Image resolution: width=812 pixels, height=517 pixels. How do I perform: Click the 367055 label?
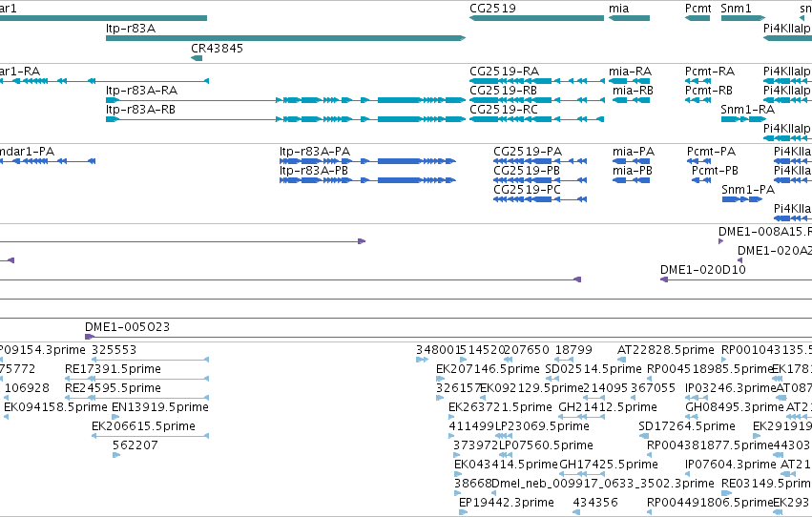point(653,388)
